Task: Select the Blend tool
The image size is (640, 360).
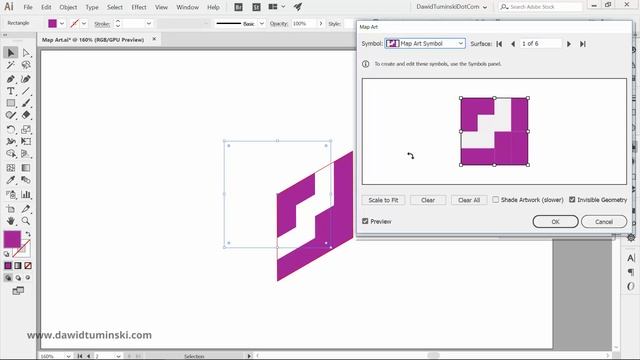Action: click(x=26, y=180)
